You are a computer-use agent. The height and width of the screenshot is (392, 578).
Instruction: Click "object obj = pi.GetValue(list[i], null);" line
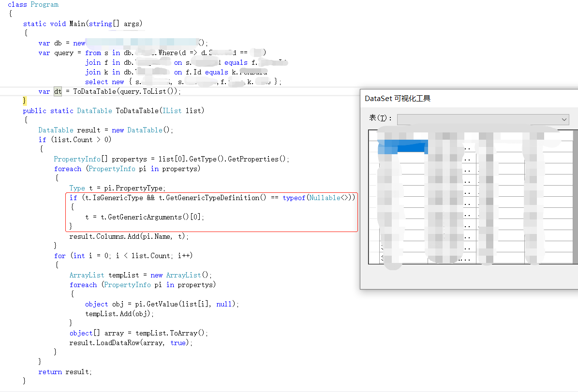point(162,304)
